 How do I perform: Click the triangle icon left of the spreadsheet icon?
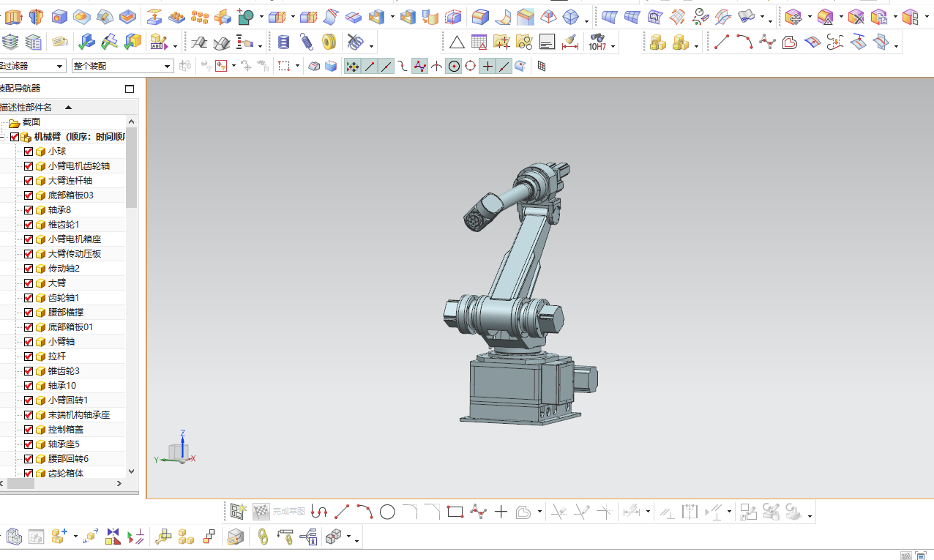(457, 42)
